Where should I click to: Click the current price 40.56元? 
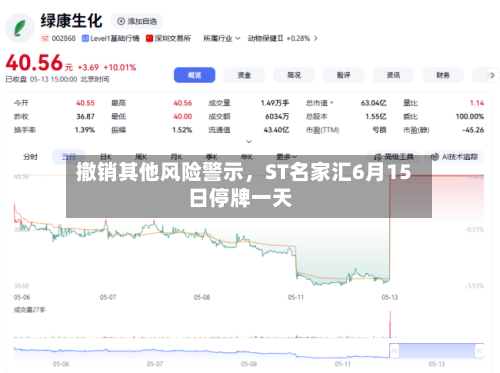tap(39, 63)
